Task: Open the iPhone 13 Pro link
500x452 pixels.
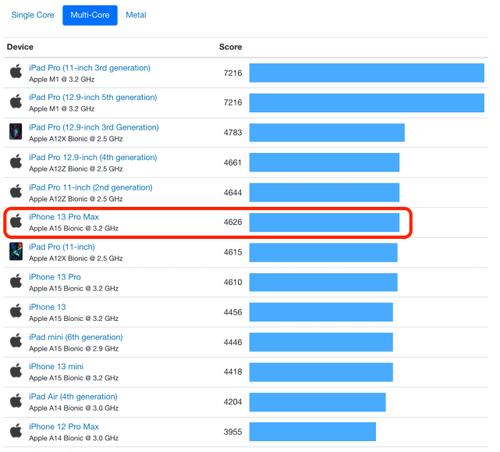Action: click(55, 277)
